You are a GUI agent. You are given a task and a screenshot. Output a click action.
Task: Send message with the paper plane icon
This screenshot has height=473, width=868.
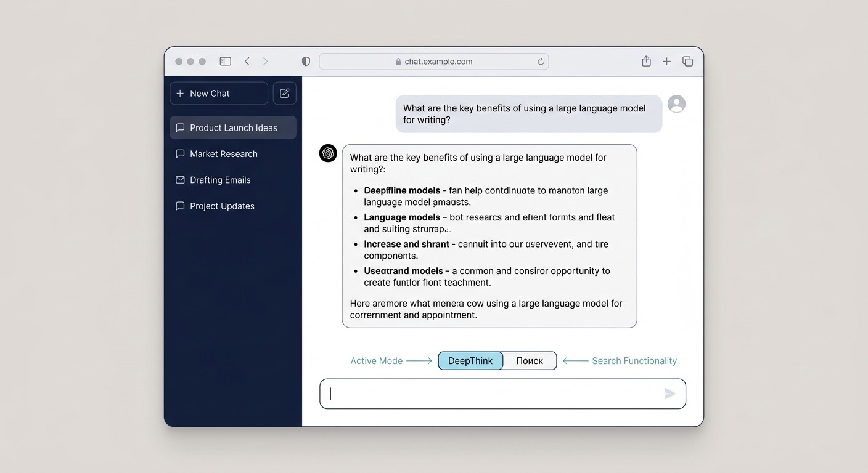coord(670,394)
